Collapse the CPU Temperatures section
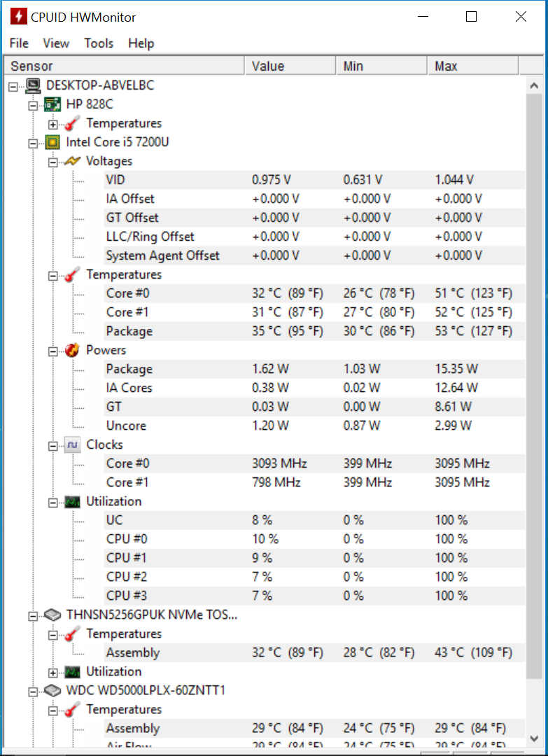The height and width of the screenshot is (756, 548). click(53, 276)
